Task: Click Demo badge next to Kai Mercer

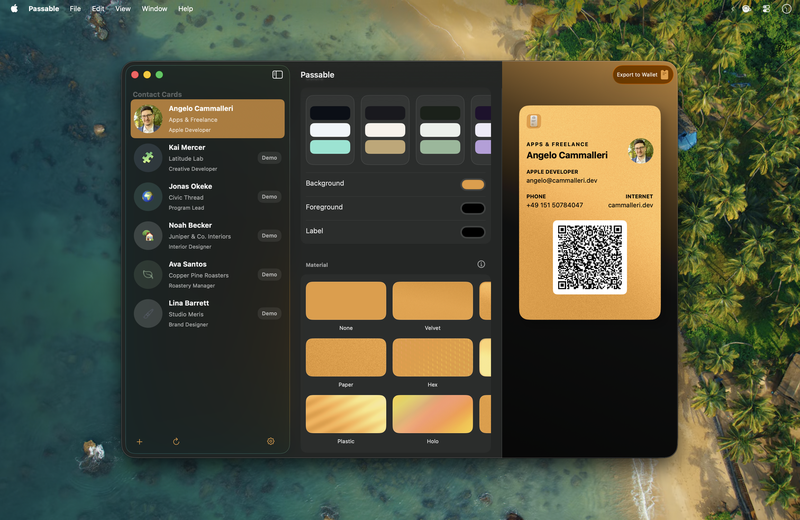Action: tap(269, 158)
